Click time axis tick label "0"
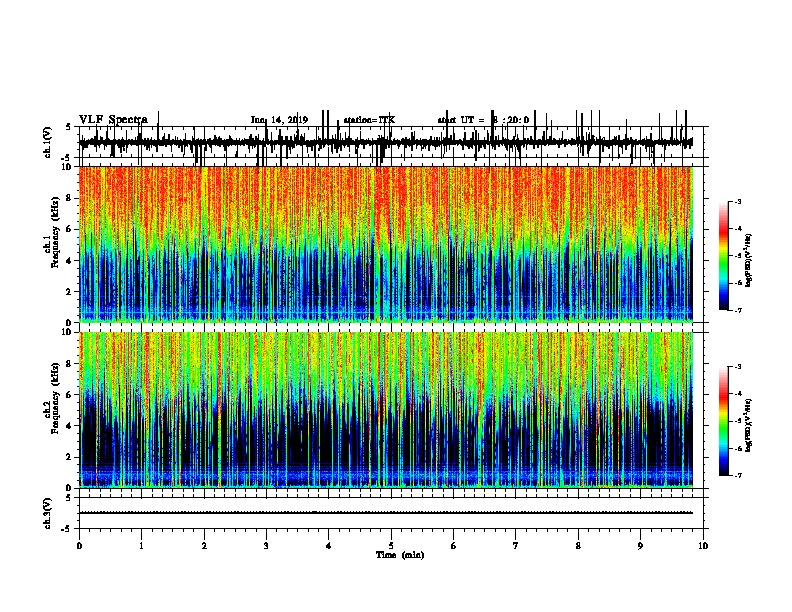 [x=79, y=546]
